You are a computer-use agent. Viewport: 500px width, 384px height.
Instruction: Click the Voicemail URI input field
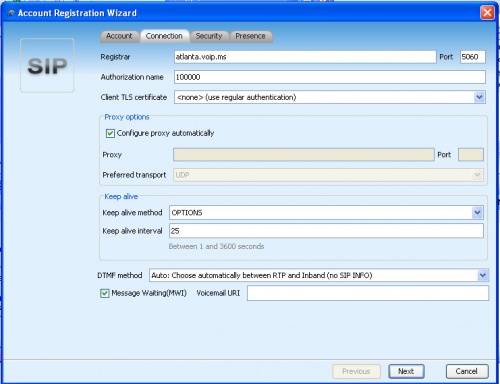pos(368,293)
